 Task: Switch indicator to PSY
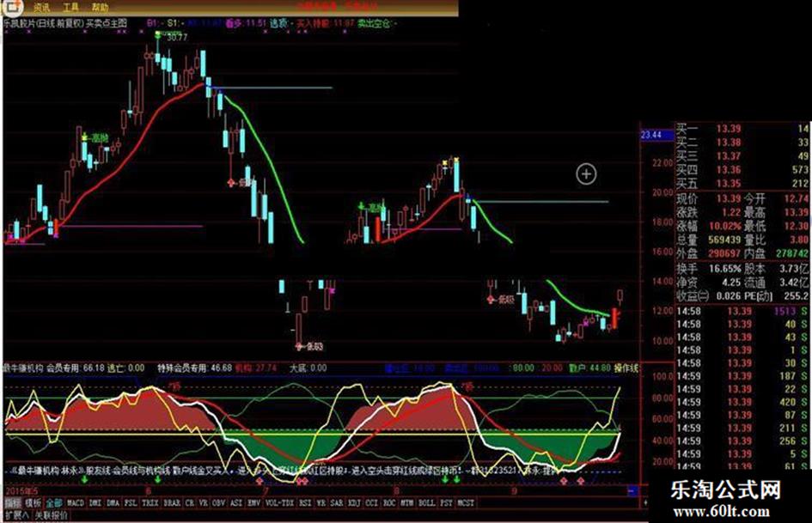[x=447, y=502]
